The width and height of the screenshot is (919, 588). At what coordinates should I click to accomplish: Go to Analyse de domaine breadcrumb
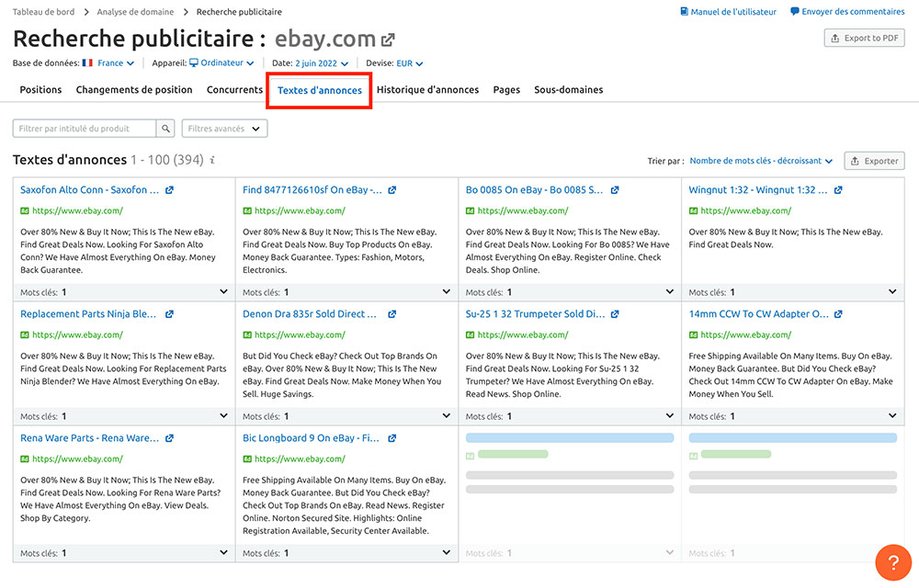(135, 12)
